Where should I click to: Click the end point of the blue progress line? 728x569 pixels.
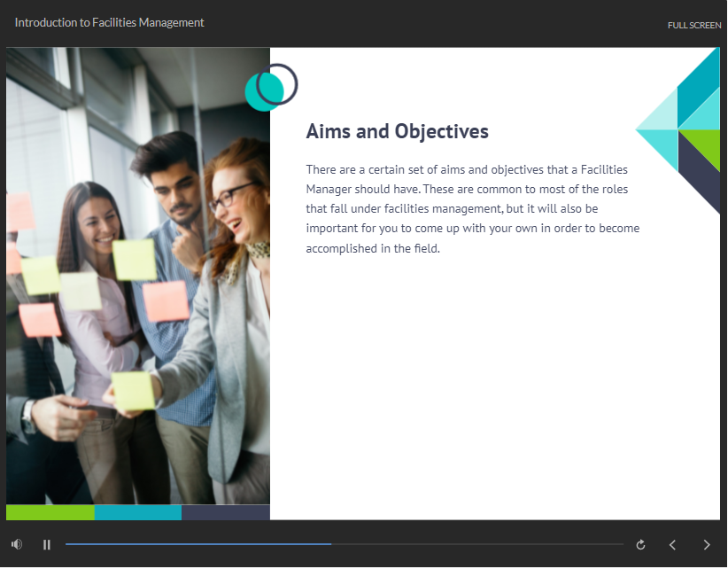tap(331, 544)
